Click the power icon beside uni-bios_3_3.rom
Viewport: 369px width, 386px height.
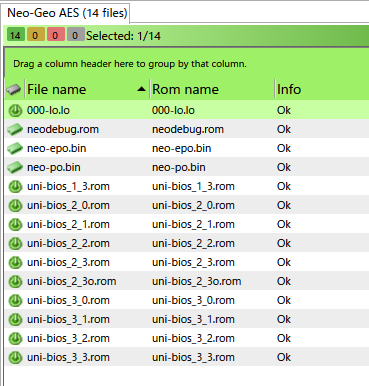point(15,357)
